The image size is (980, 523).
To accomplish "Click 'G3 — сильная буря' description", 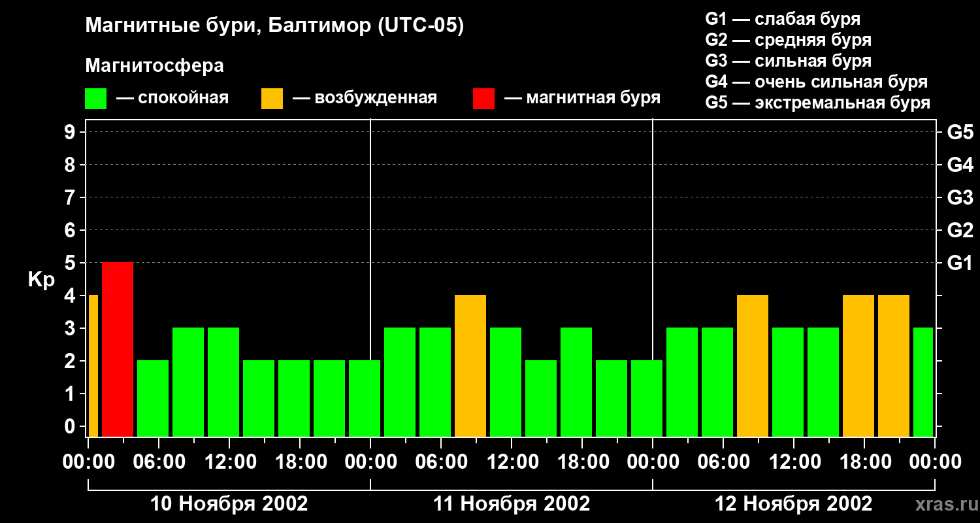I will point(788,61).
